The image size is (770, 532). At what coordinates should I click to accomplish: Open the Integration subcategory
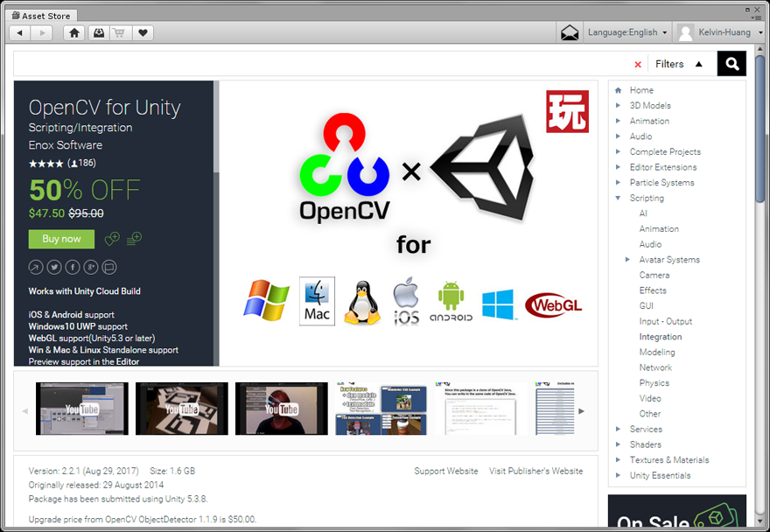point(661,337)
